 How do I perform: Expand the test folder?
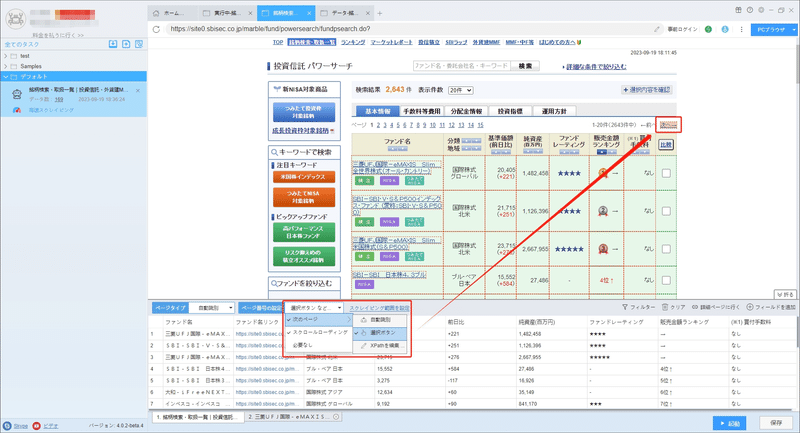coord(6,56)
